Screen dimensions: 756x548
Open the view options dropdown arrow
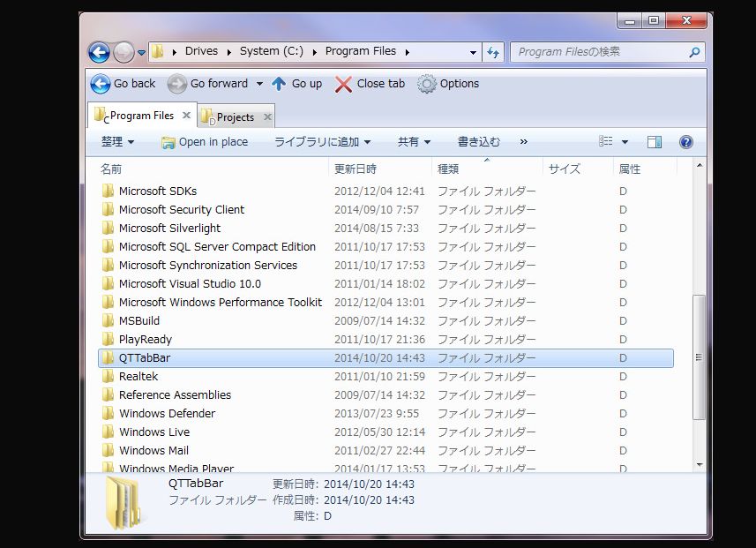[625, 142]
